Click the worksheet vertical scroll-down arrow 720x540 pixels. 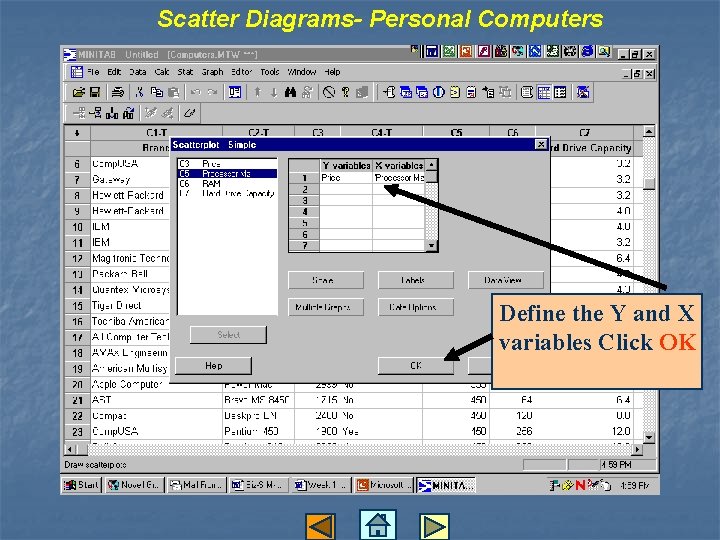(x=648, y=437)
